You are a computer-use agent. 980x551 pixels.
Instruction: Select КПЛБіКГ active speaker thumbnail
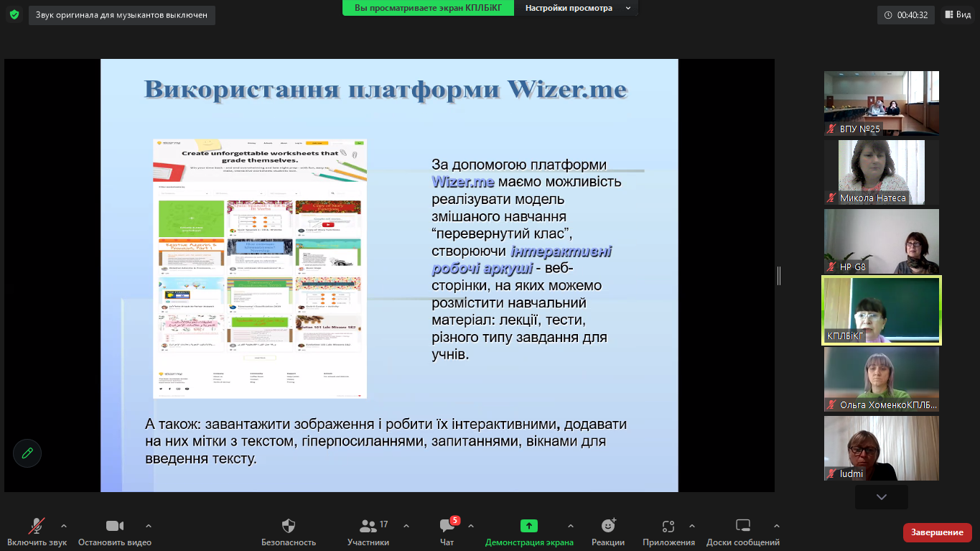click(882, 310)
